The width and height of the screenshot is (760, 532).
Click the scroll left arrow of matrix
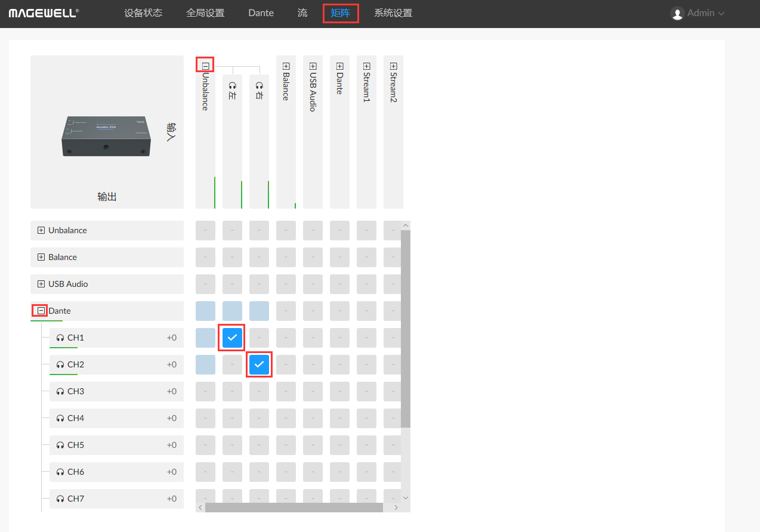[x=200, y=508]
